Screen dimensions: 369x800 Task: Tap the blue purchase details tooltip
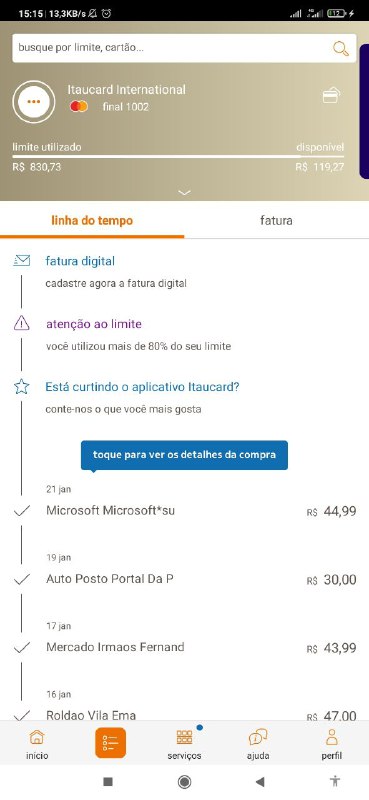184,455
